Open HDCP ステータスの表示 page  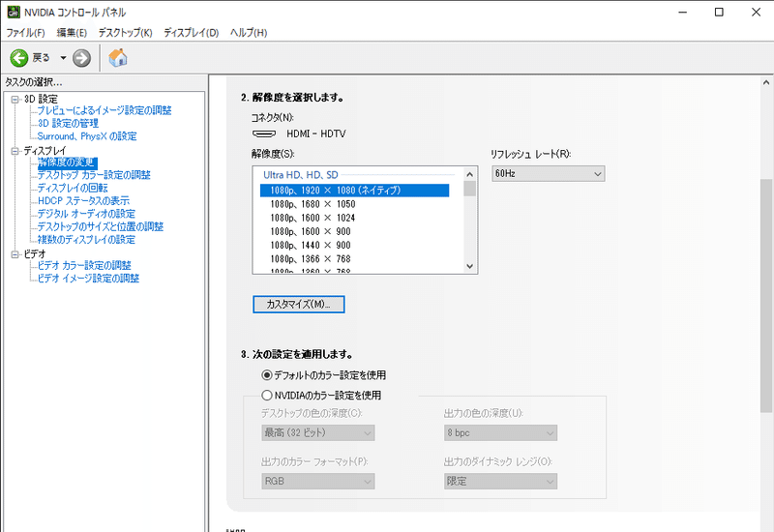[83, 201]
